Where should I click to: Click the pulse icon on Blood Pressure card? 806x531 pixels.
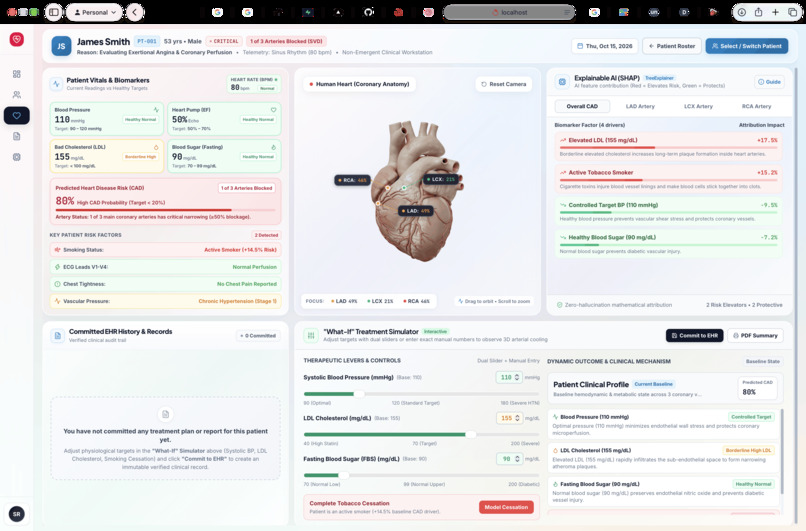point(156,110)
